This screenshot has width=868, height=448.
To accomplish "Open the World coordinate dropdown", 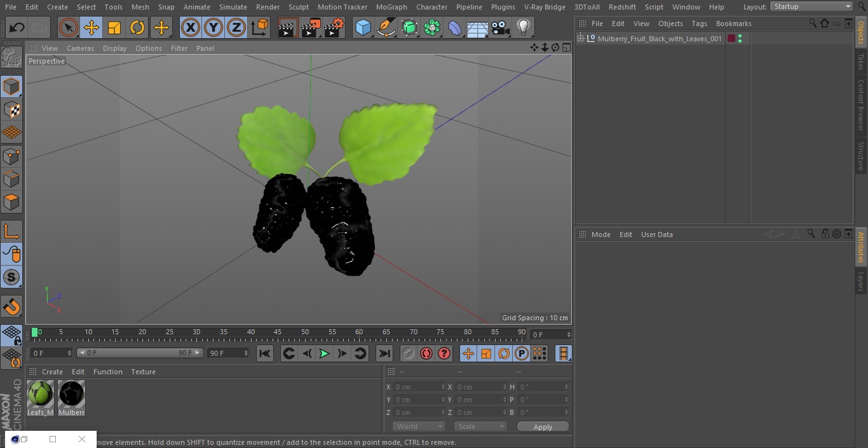I will point(418,426).
